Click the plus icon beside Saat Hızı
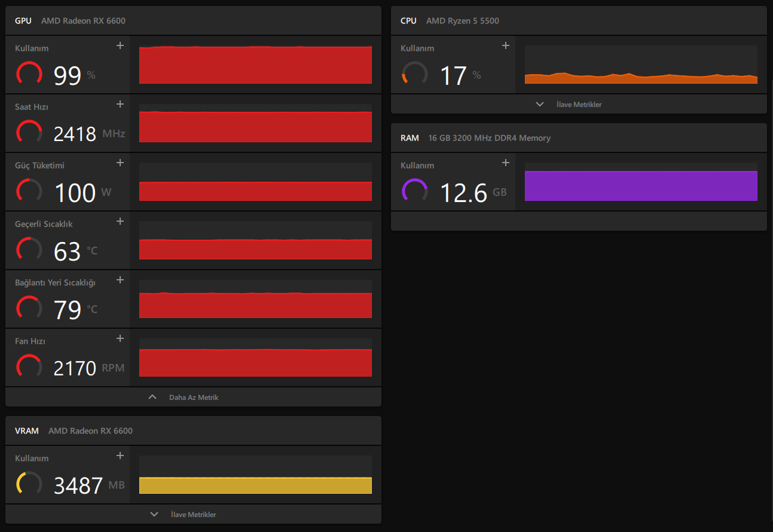This screenshot has width=773, height=532. pyautogui.click(x=120, y=104)
